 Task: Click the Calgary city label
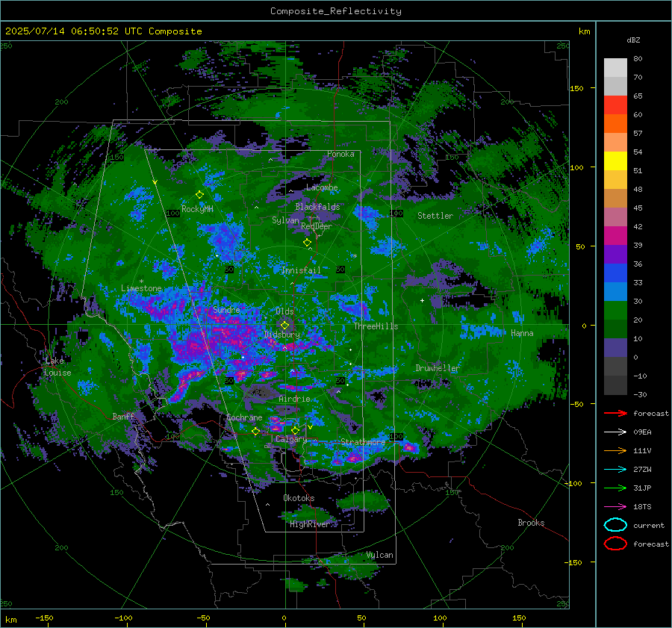click(x=291, y=439)
